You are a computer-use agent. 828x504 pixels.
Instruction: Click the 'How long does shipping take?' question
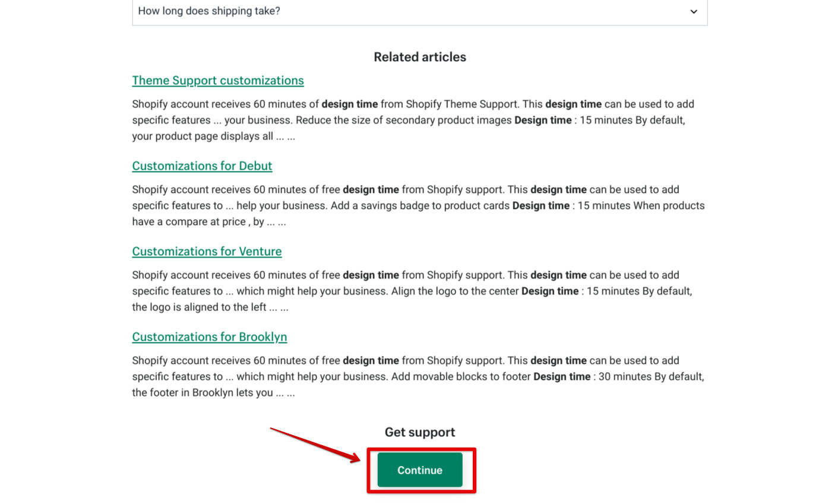point(209,11)
